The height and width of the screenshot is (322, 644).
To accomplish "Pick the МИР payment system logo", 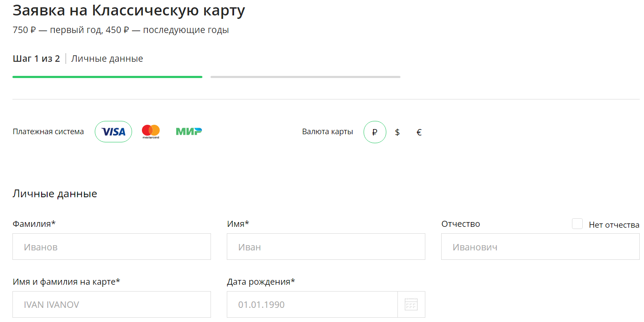I will tap(189, 131).
